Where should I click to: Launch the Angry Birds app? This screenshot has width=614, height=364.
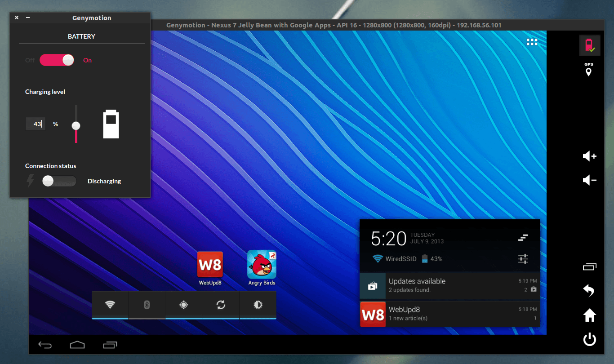point(262,268)
